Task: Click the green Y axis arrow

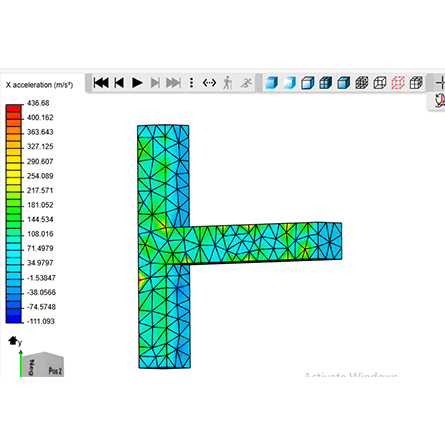Action: 21,363
